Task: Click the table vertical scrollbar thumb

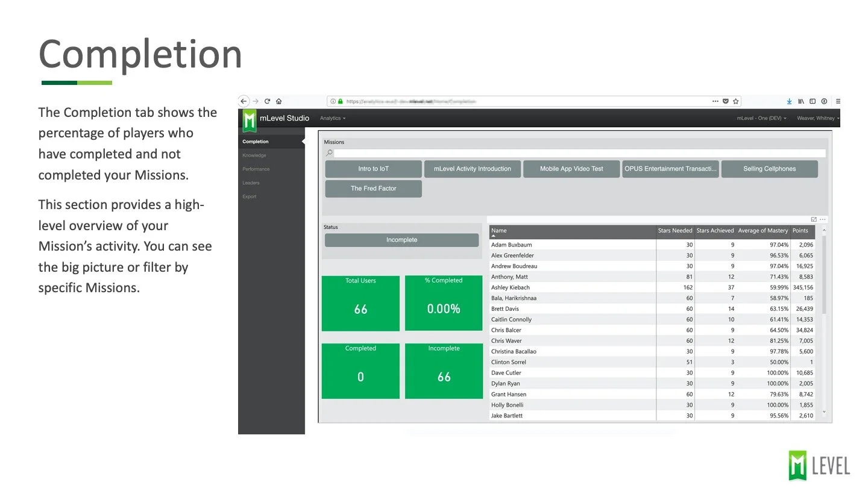Action: click(824, 275)
